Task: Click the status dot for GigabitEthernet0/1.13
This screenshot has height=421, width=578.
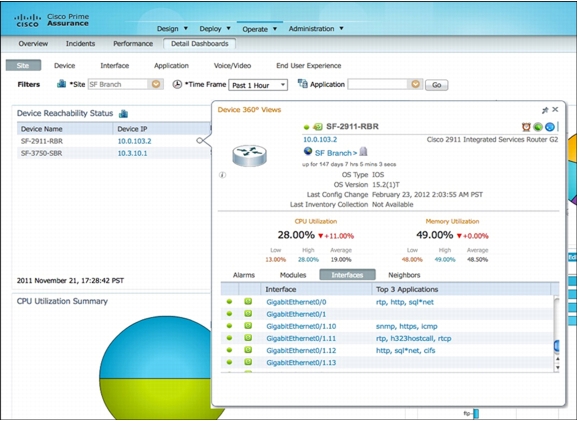Action: (x=229, y=362)
